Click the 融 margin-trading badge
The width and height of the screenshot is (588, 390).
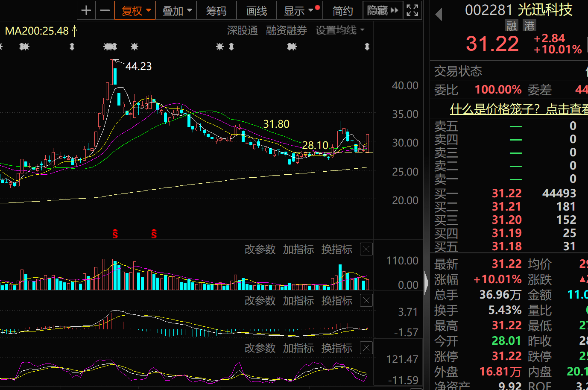pos(512,26)
